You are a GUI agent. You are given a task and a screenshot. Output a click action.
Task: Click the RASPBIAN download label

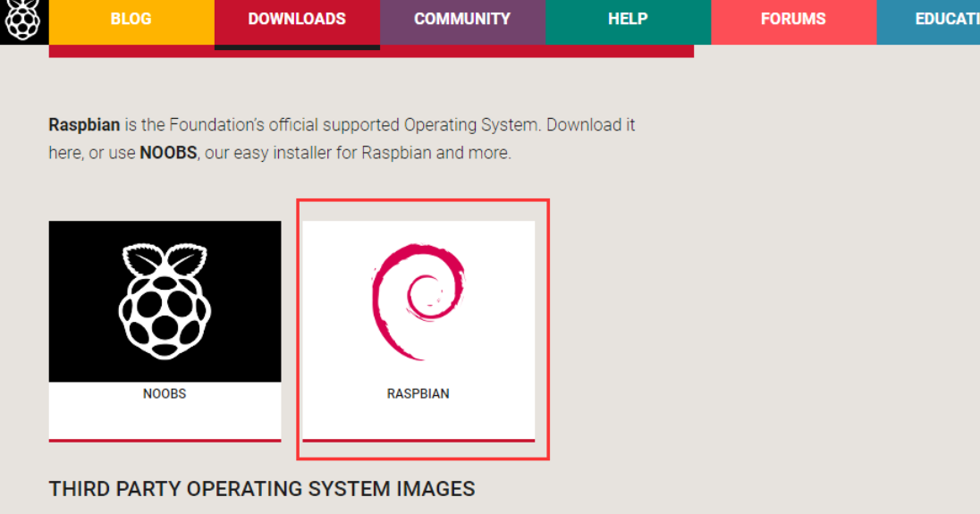pos(418,393)
